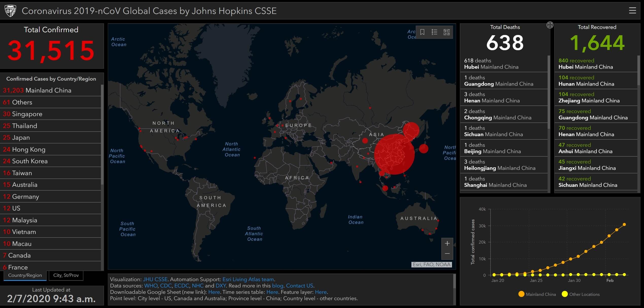The width and height of the screenshot is (644, 308).
Task: Expand the Total Deaths panel to fullscreen
Action: [x=550, y=25]
